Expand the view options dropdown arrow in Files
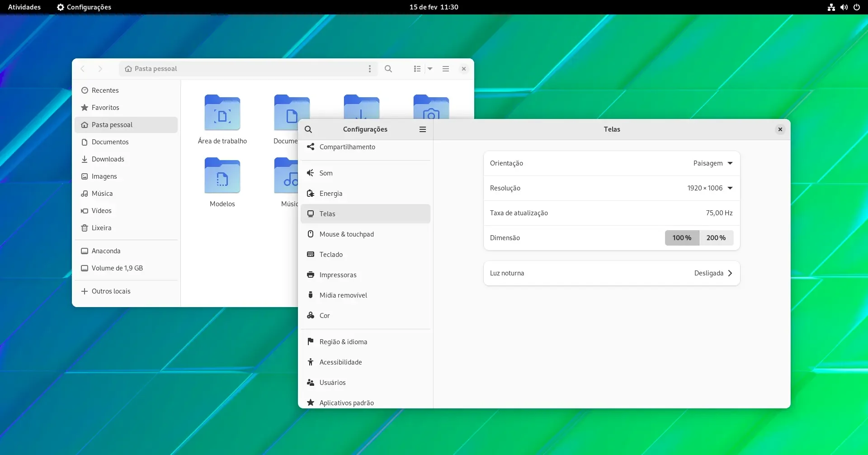This screenshot has width=868, height=455. [430, 69]
